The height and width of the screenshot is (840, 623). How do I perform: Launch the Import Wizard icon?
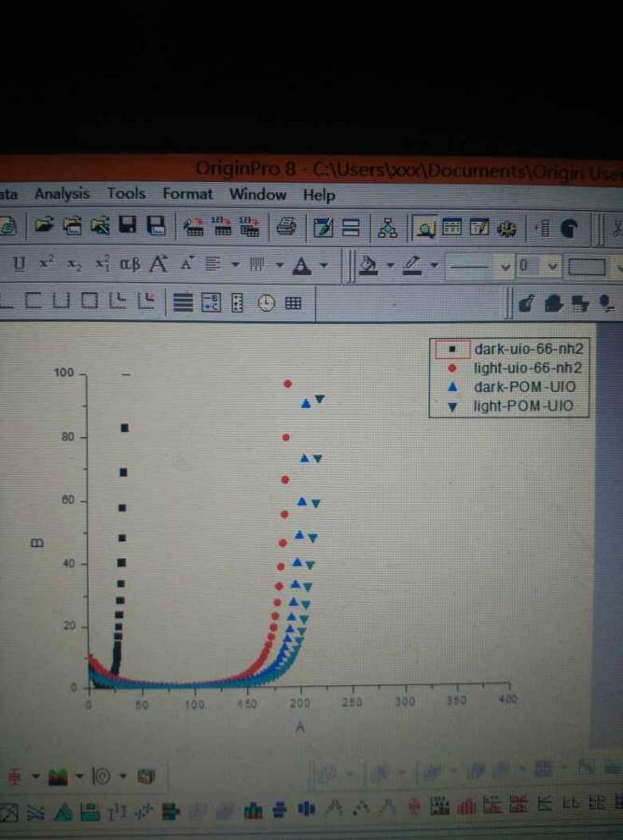(x=194, y=227)
